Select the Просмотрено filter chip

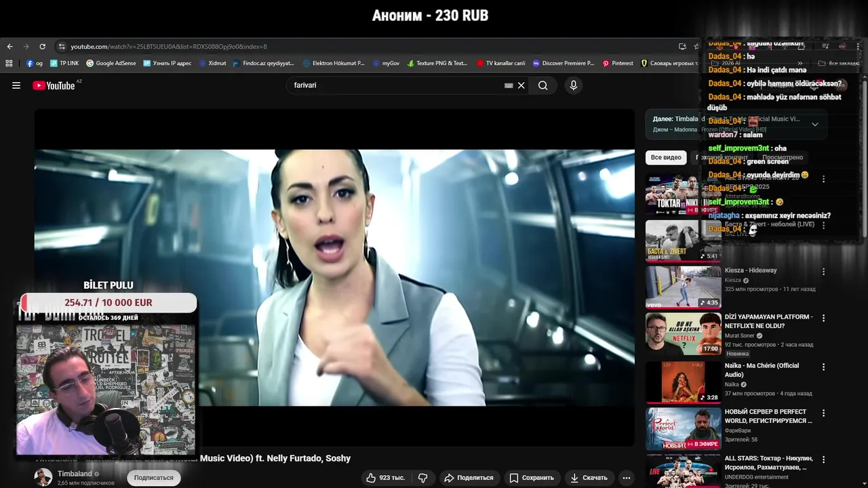783,157
